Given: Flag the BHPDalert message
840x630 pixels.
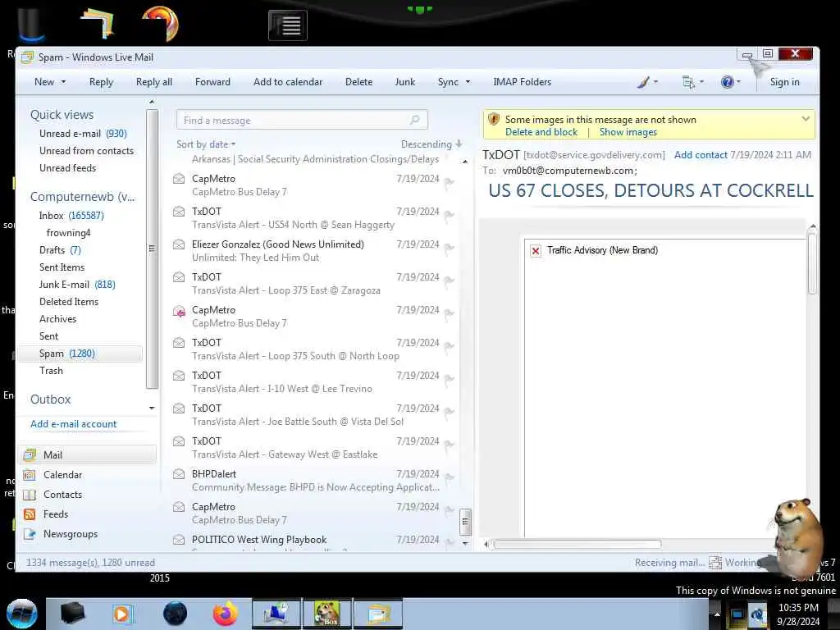Looking at the screenshot, I should [x=449, y=477].
